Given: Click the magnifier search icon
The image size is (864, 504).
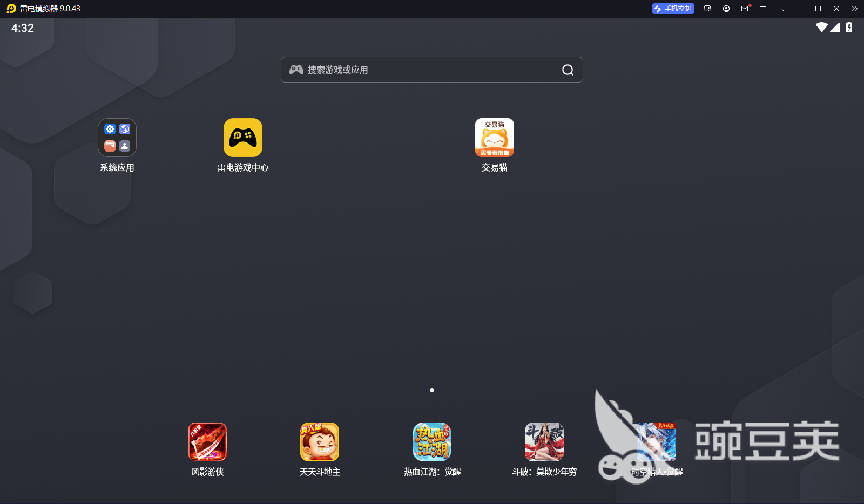Looking at the screenshot, I should click(568, 70).
